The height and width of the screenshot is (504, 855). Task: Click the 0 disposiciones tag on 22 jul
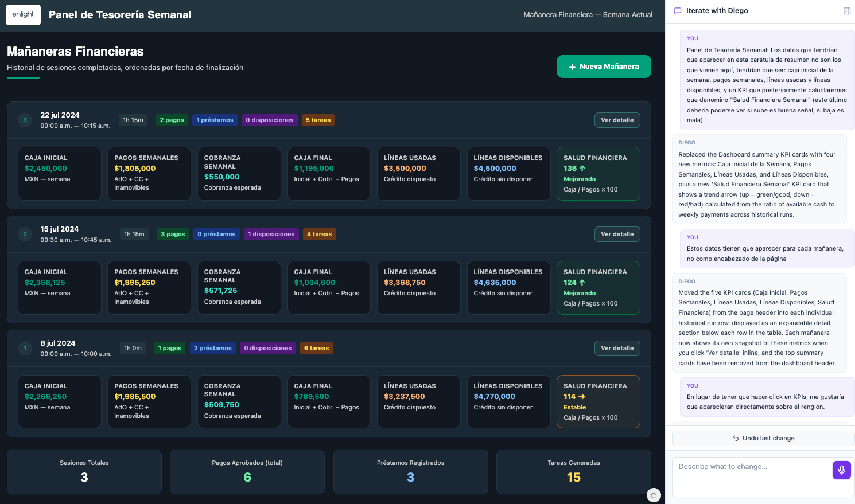(269, 120)
